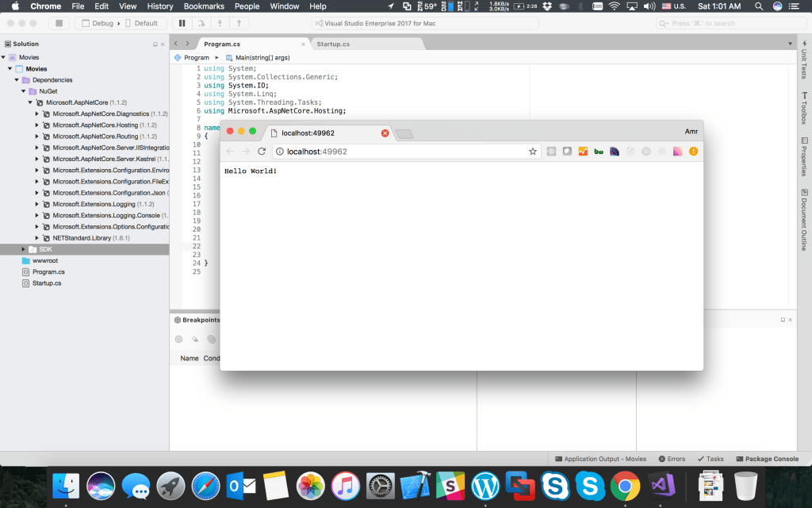Bookmark localhost page with the star

pyautogui.click(x=532, y=152)
